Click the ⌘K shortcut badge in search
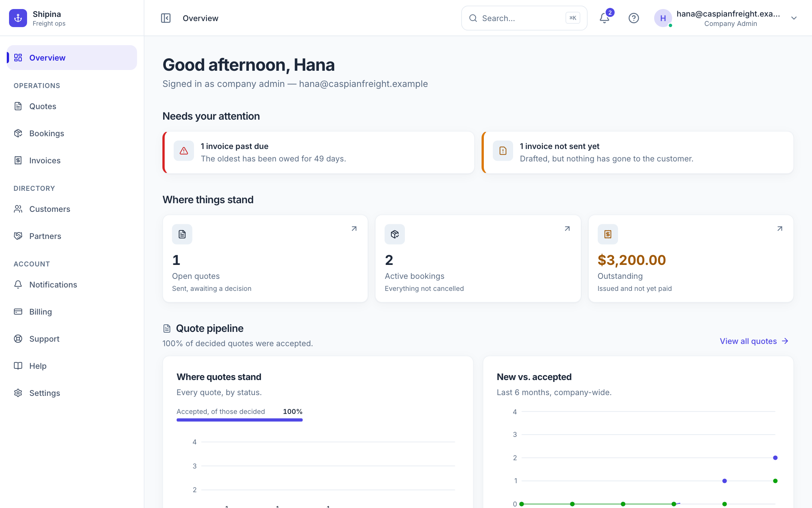 point(573,18)
